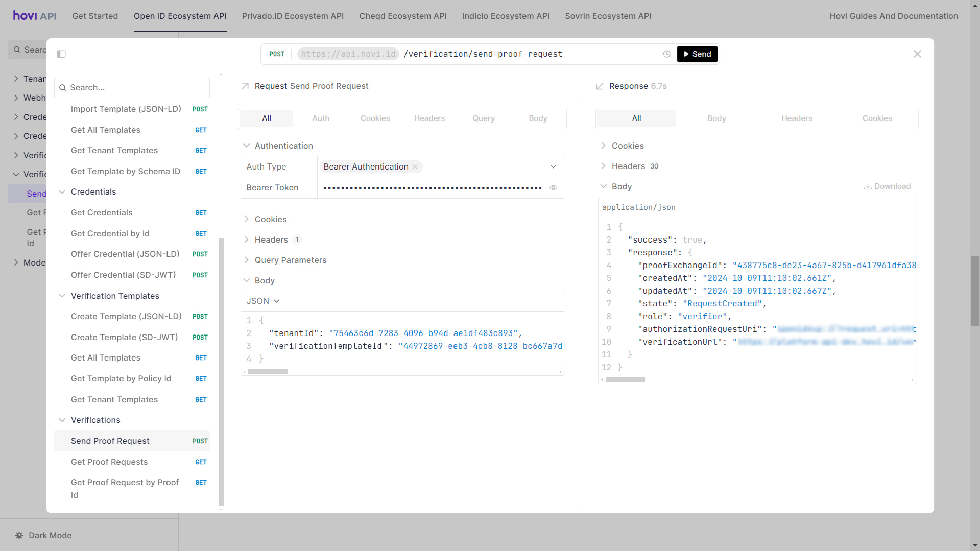Reveal the bearer token with eye icon
The image size is (980, 551).
click(553, 188)
